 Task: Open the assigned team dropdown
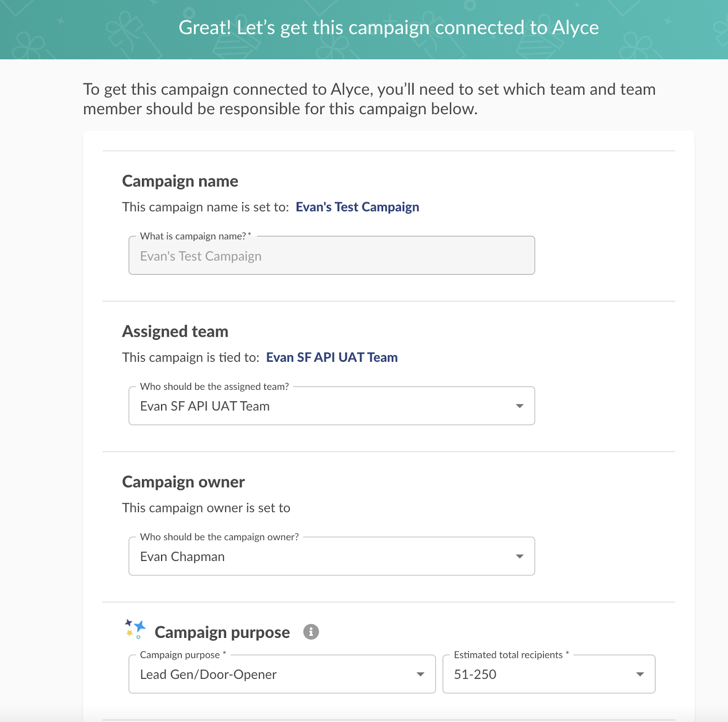click(x=332, y=406)
